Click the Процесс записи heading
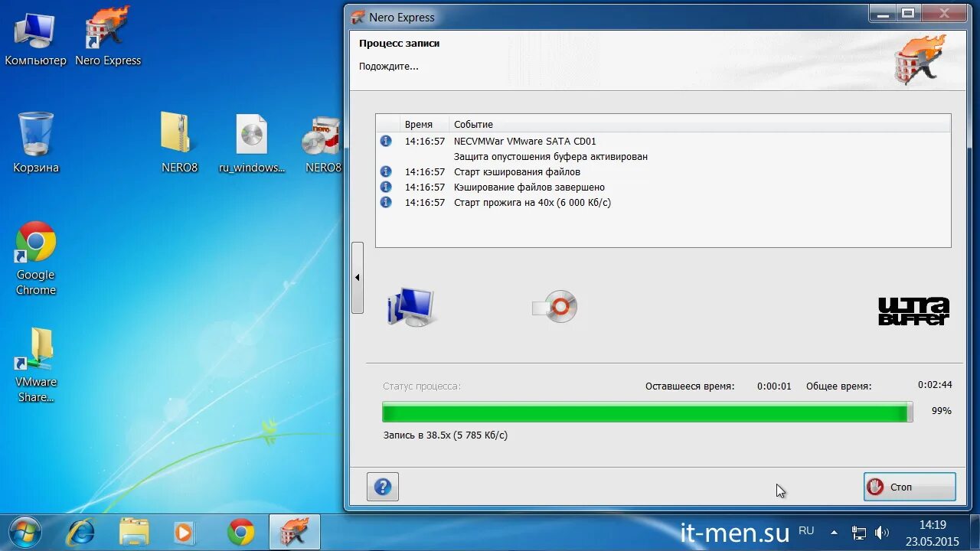Image resolution: width=980 pixels, height=551 pixels. 399,44
